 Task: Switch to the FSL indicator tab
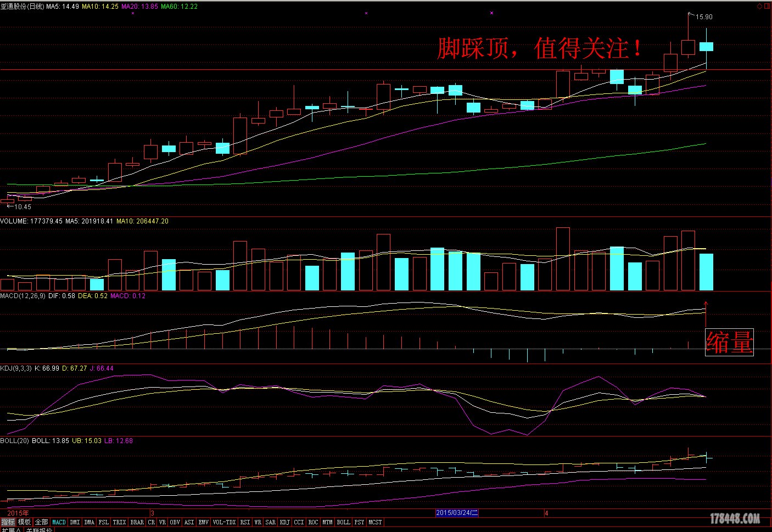[x=103, y=522]
